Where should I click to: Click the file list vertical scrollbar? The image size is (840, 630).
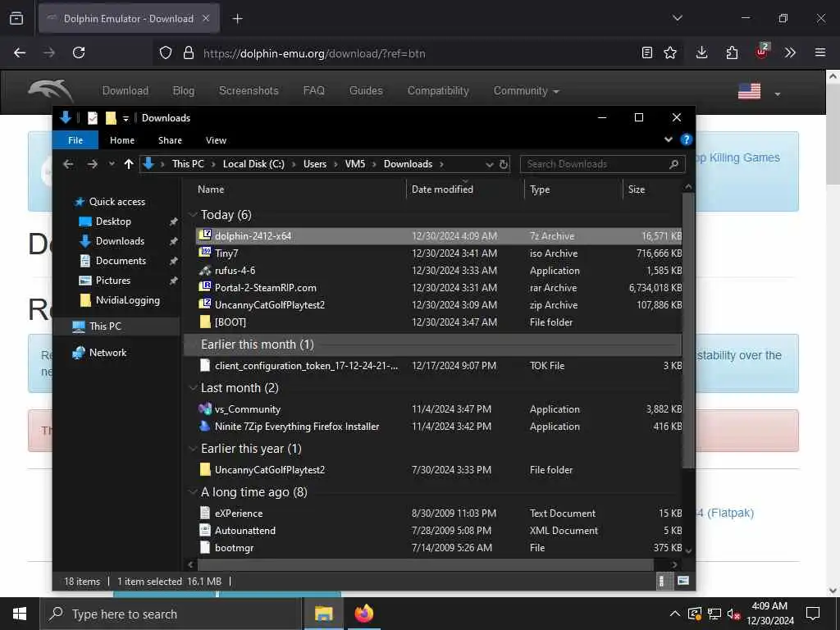coord(688,330)
